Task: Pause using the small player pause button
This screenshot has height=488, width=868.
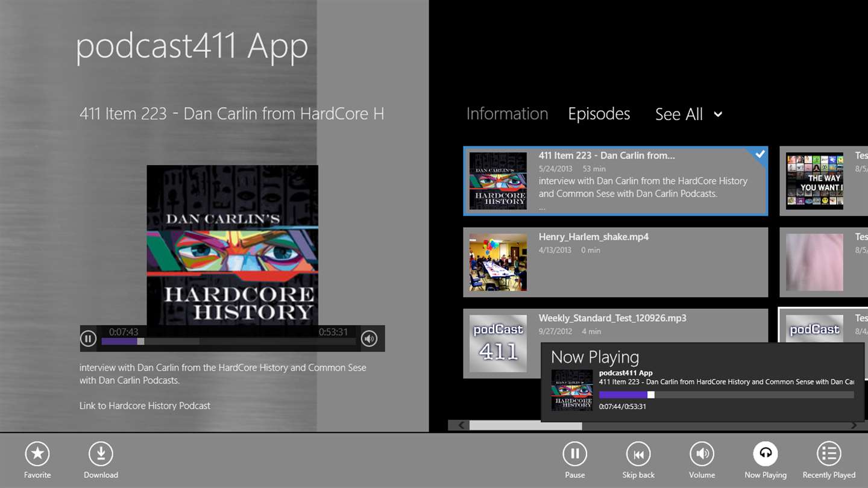Action: pyautogui.click(x=88, y=339)
